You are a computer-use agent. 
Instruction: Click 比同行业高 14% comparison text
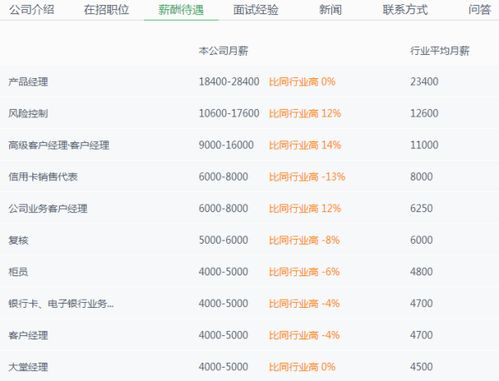pyautogui.click(x=305, y=145)
